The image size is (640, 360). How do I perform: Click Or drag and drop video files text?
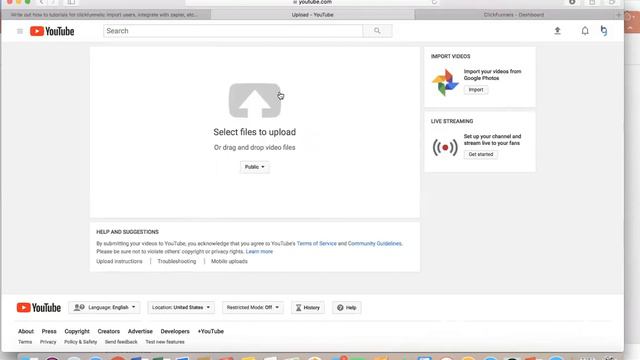tap(255, 148)
